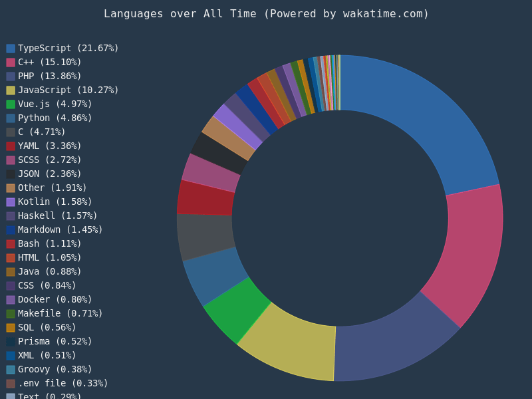Select the pink C++ donut segment
Image resolution: width=532 pixels, height=399 pixels.
tap(472, 253)
